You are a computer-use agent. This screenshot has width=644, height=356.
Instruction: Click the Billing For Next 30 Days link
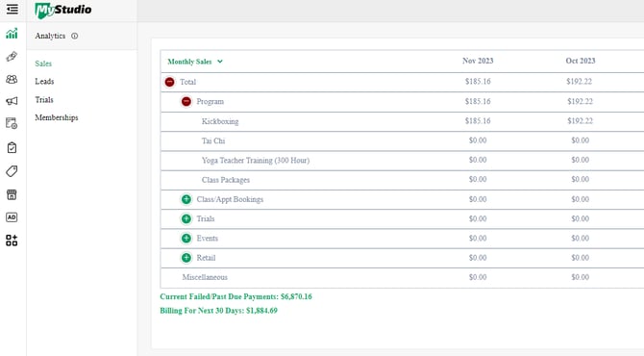click(x=218, y=311)
